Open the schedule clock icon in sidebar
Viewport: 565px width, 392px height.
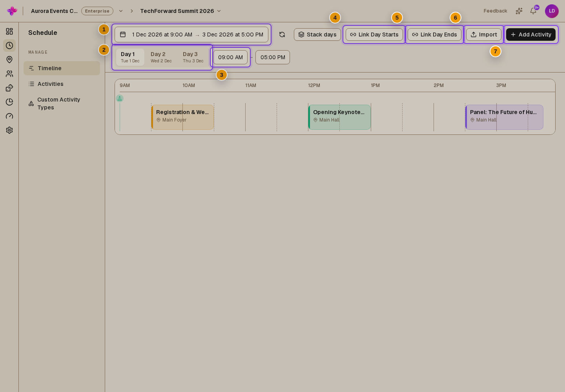click(x=9, y=45)
